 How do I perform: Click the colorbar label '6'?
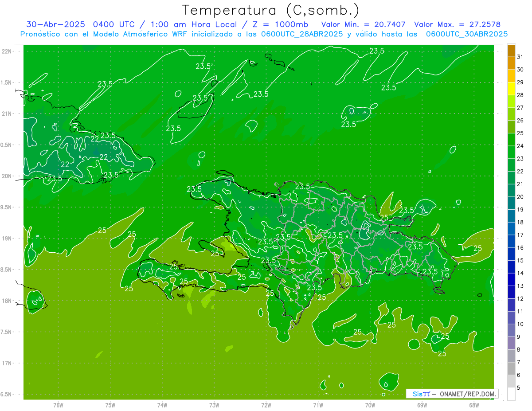pyautogui.click(x=519, y=375)
